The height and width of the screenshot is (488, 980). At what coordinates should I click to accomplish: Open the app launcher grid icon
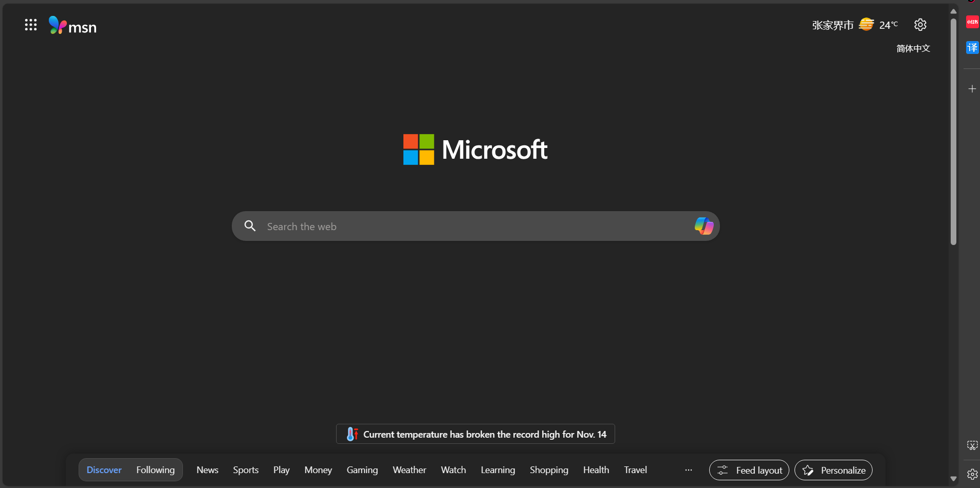(x=31, y=25)
